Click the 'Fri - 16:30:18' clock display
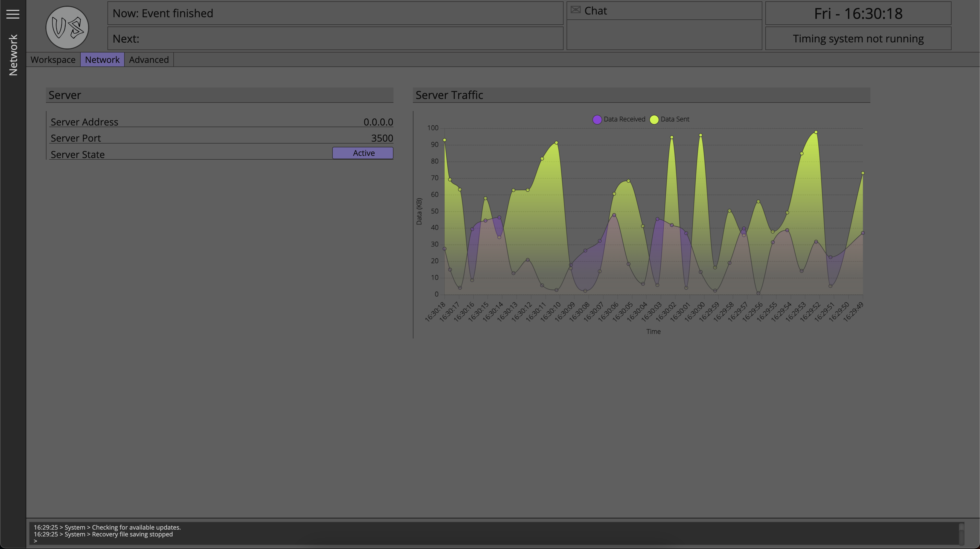Viewport: 980px width, 549px height. pos(857,14)
